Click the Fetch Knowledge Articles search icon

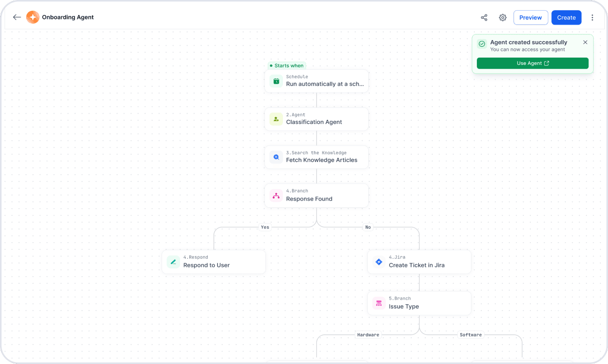tap(276, 157)
